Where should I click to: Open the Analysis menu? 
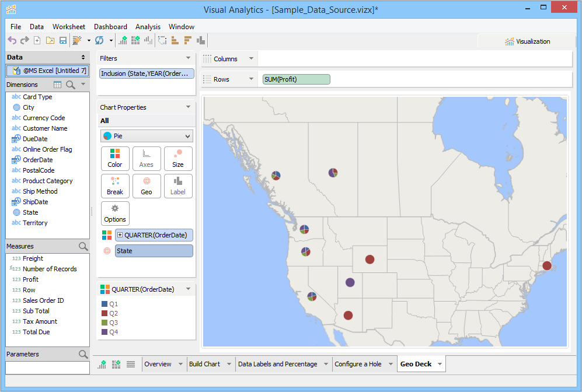pos(148,27)
